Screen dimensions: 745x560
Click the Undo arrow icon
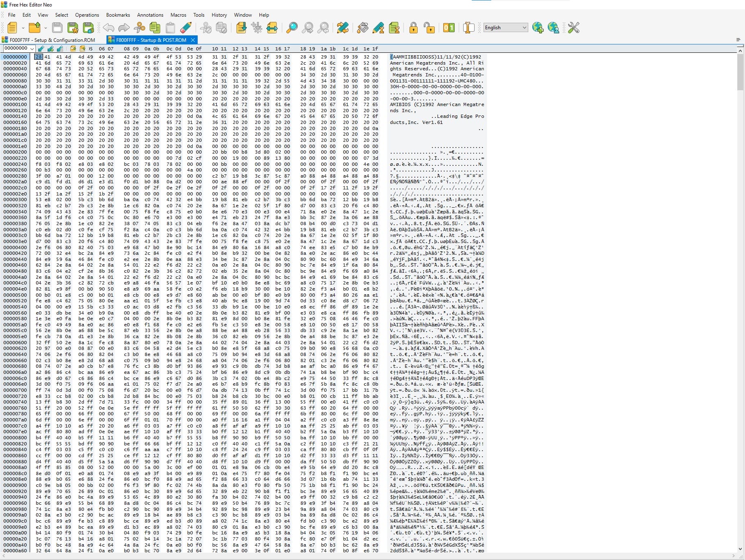[x=108, y=28]
